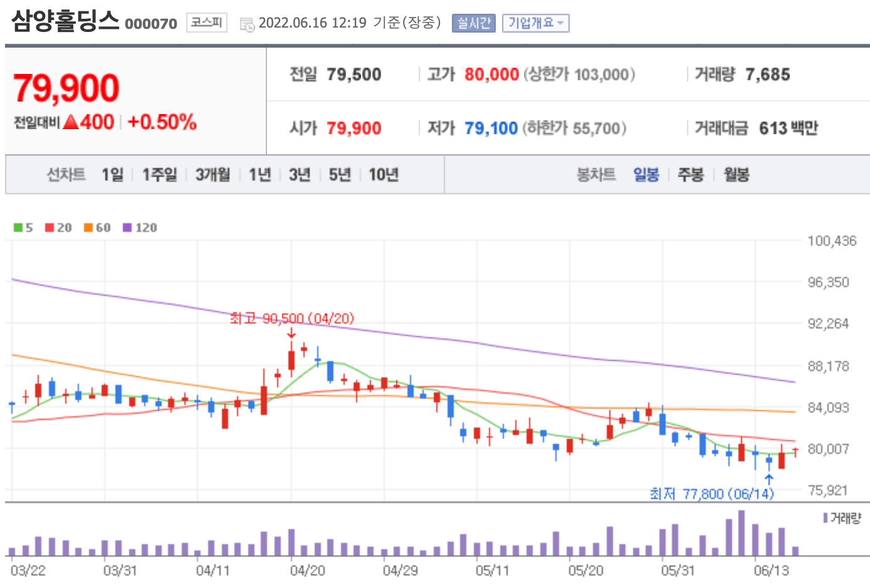
Task: Click the red up-triangle change icon
Action: 71,122
